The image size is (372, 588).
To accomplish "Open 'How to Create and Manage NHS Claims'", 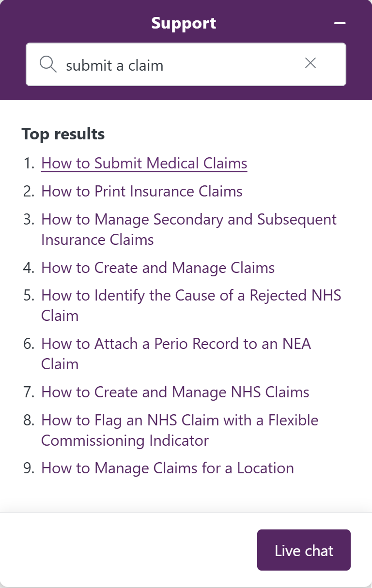I will coord(175,392).
